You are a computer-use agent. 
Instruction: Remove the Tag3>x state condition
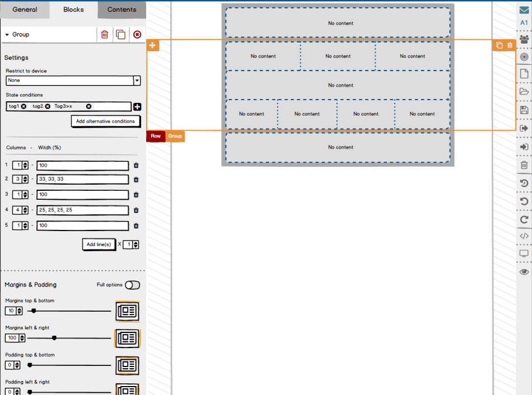(x=88, y=106)
